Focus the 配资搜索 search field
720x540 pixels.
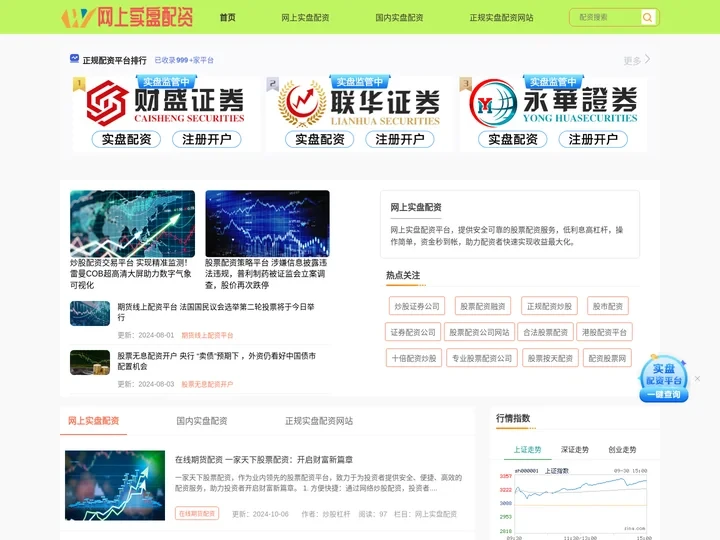coord(605,17)
